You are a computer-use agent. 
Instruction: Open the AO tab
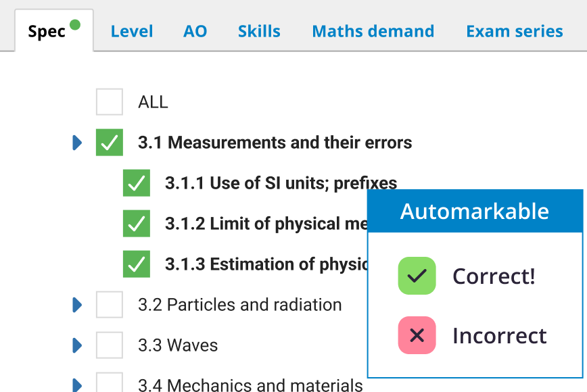(x=195, y=31)
